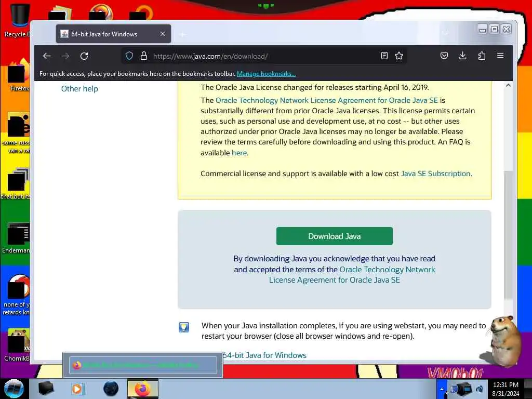This screenshot has height=399, width=532.
Task: Open the dark globe taskbar icon
Action: coord(111,389)
